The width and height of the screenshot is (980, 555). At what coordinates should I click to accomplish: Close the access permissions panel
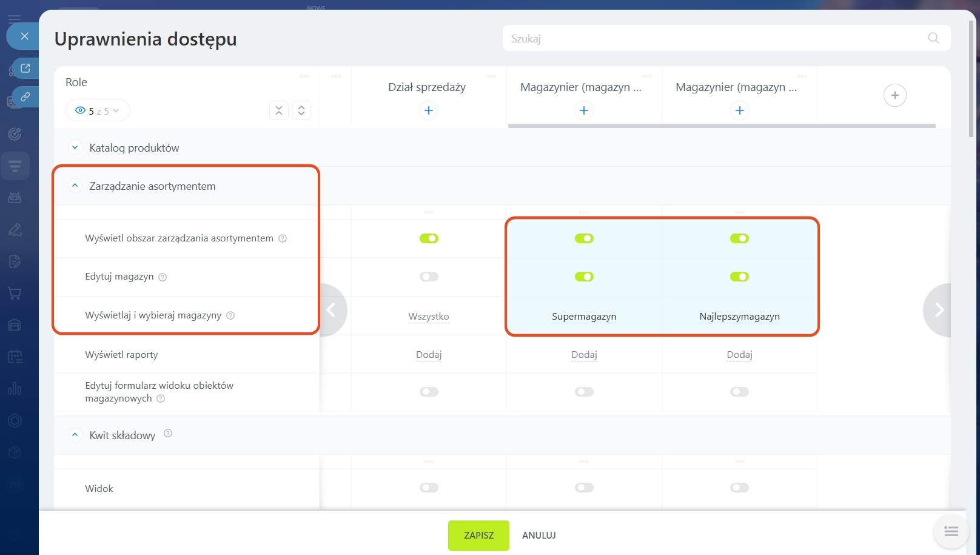(24, 36)
